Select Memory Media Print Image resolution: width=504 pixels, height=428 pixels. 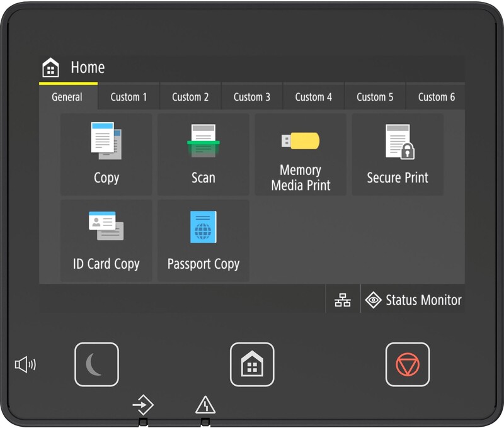[x=301, y=154]
